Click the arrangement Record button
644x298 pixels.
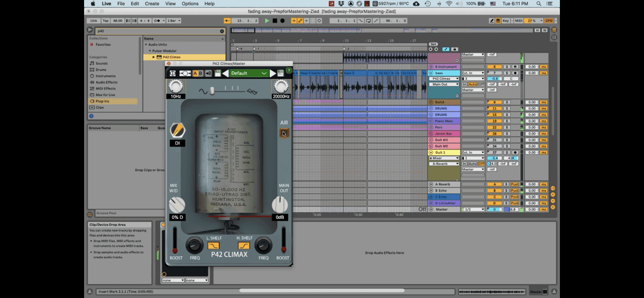click(x=282, y=21)
